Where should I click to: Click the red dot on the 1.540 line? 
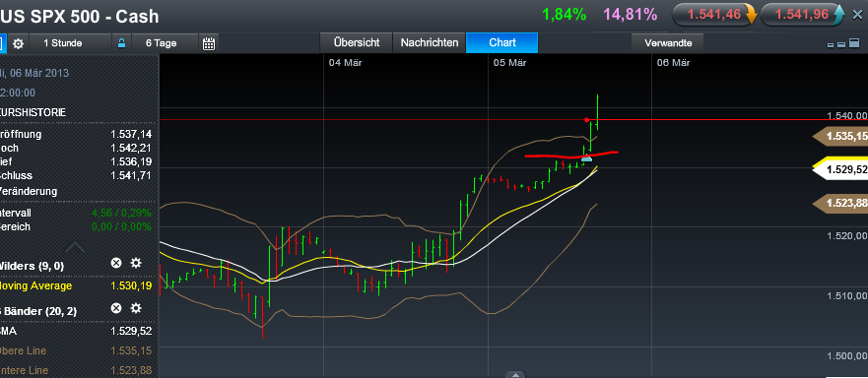click(x=586, y=119)
